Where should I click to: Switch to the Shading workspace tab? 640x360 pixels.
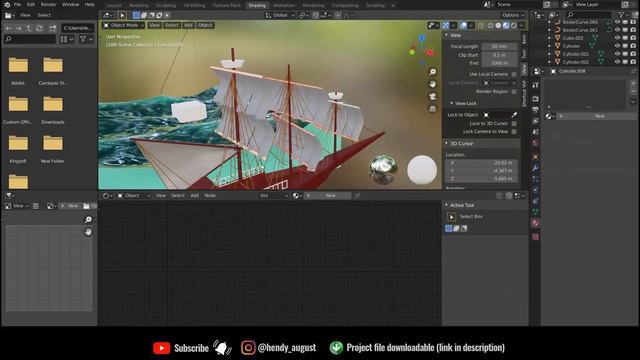[x=257, y=5]
